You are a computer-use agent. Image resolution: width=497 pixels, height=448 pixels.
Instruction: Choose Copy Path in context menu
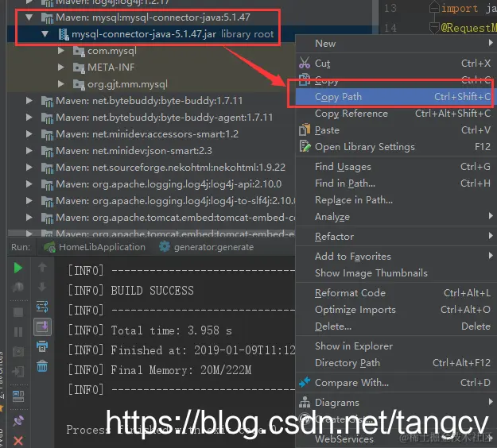tap(396, 97)
